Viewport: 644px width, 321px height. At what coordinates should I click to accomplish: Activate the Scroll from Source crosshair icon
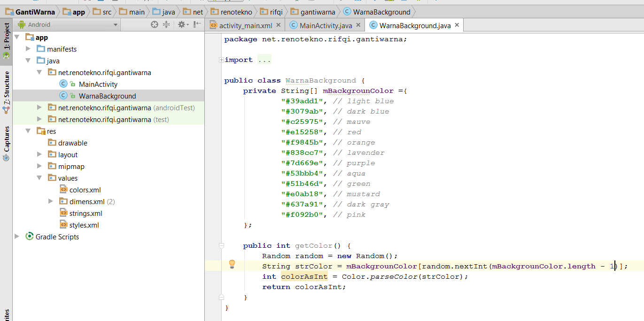pos(154,25)
